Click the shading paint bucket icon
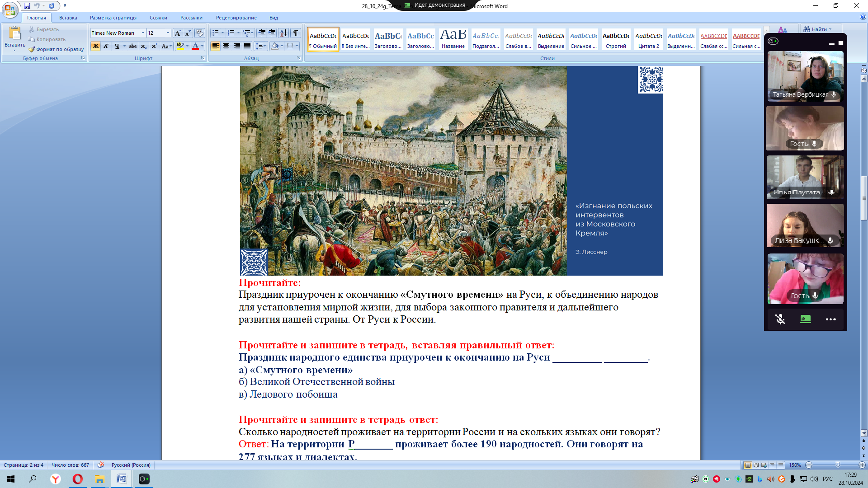 click(274, 46)
